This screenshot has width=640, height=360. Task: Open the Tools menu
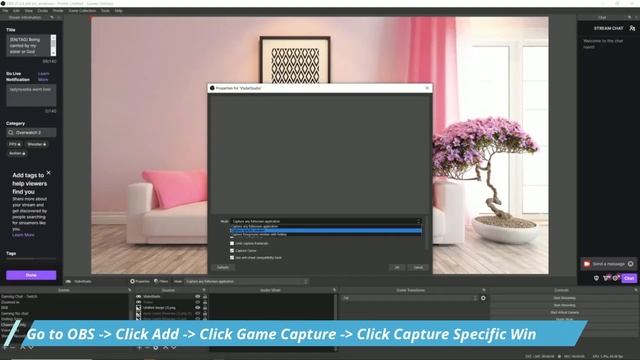(105, 11)
